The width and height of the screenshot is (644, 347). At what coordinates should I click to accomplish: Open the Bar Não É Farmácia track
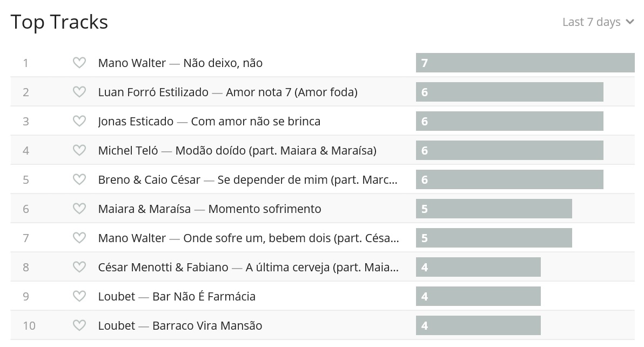(x=204, y=297)
